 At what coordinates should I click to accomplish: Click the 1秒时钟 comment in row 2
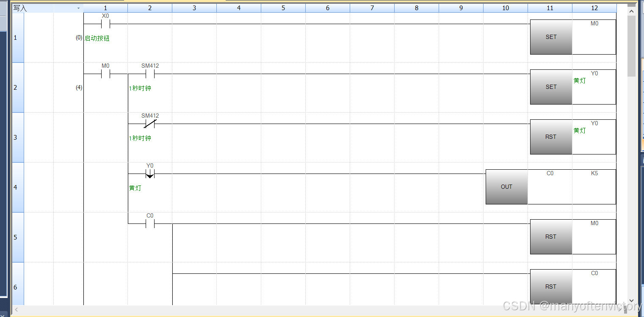(140, 88)
